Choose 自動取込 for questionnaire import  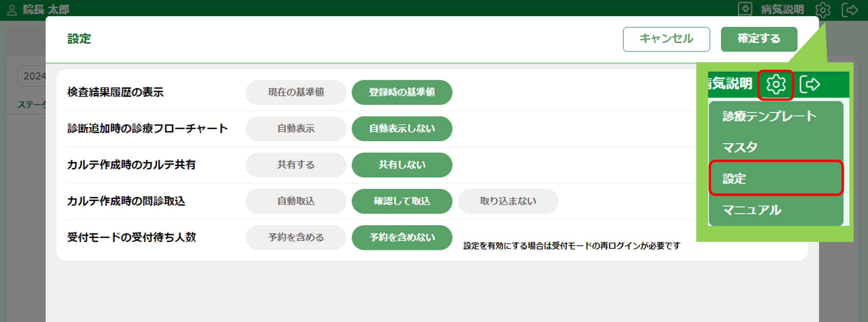coord(296,201)
